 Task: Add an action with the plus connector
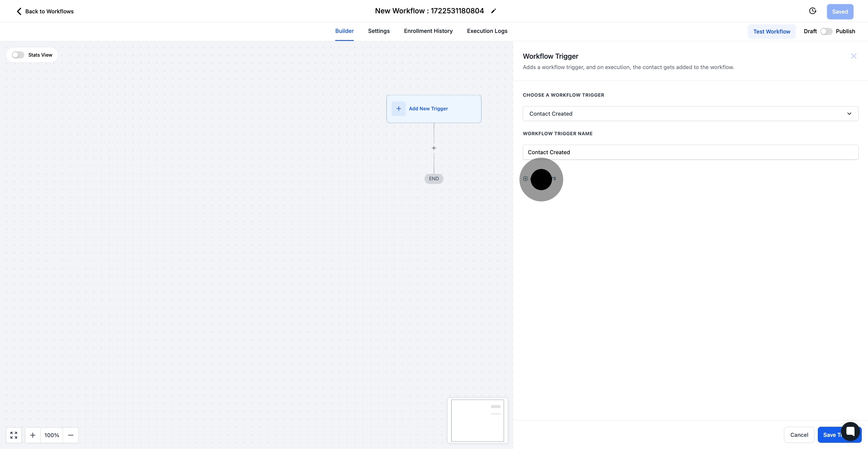(x=434, y=148)
